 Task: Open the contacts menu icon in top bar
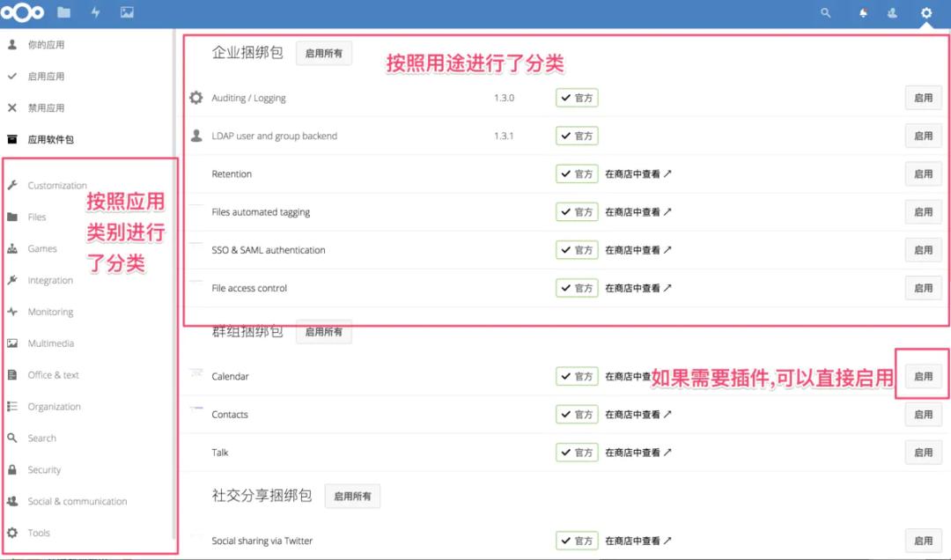pos(893,12)
